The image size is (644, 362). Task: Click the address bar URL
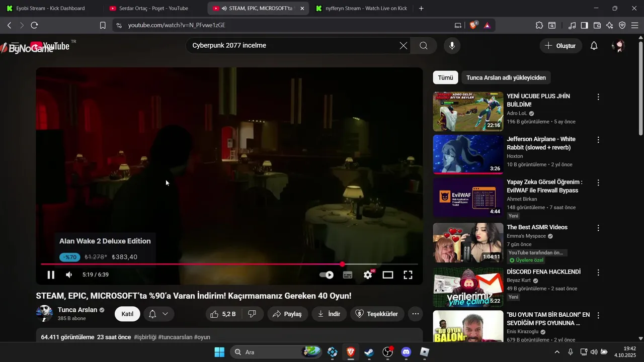[177, 25]
